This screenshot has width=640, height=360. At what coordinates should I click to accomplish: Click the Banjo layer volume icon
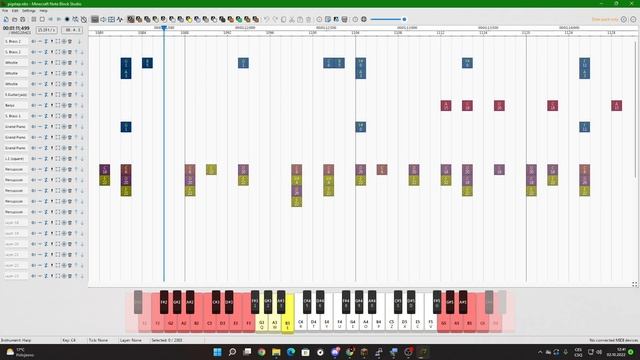(33, 105)
